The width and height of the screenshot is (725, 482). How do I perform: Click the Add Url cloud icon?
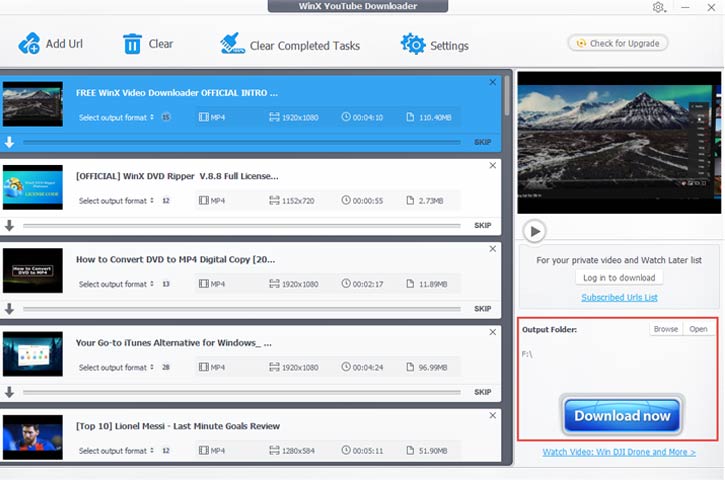(x=29, y=43)
